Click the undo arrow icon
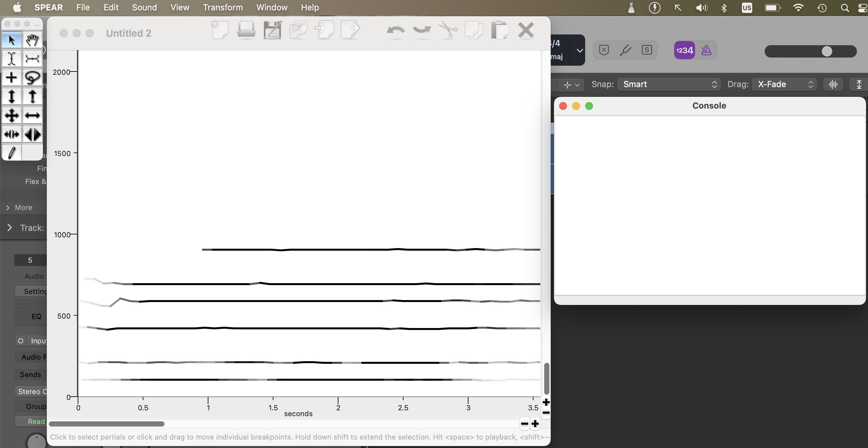The image size is (868, 448). pos(396,30)
